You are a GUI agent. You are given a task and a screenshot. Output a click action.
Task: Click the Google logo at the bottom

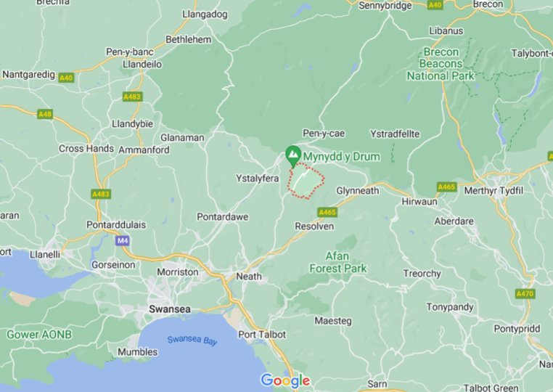(x=285, y=380)
